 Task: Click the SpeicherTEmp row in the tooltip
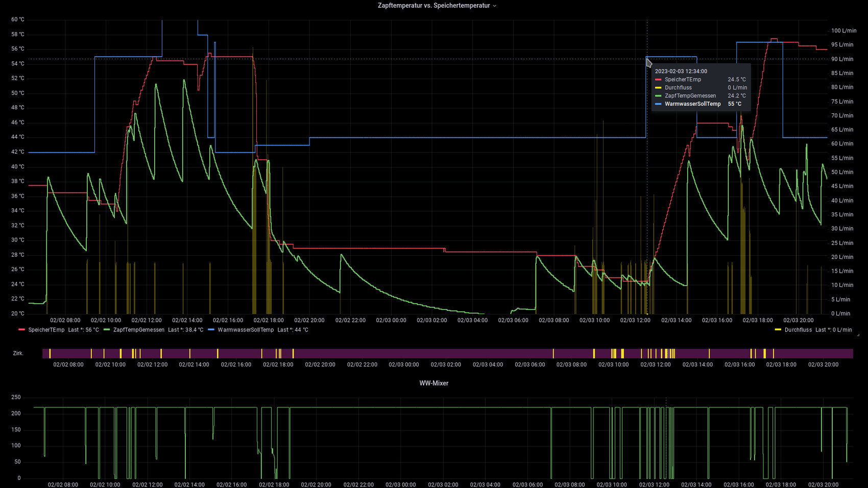pyautogui.click(x=683, y=80)
